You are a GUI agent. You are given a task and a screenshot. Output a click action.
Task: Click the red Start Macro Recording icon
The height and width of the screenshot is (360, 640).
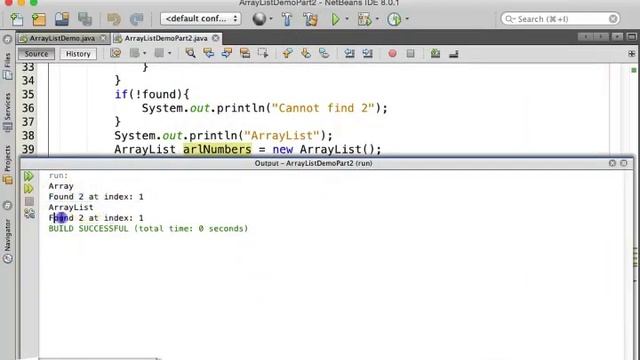coord(392,53)
